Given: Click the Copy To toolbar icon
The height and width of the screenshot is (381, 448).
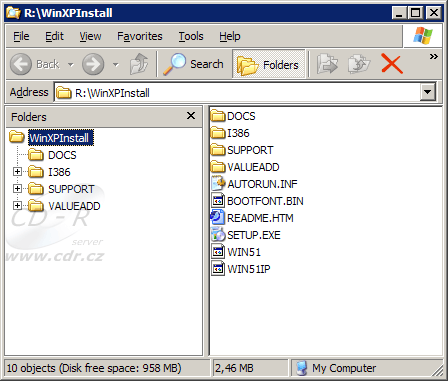Looking at the screenshot, I should (359, 64).
